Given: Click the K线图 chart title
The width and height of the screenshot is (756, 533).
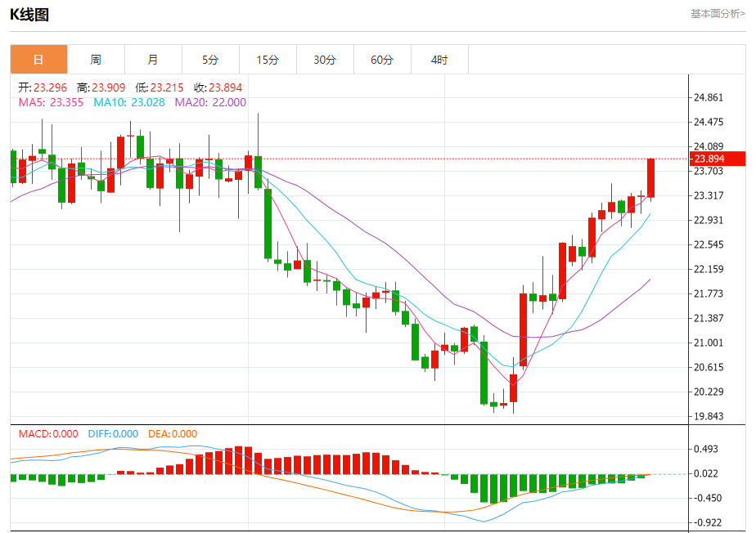Looking at the screenshot, I should [29, 15].
